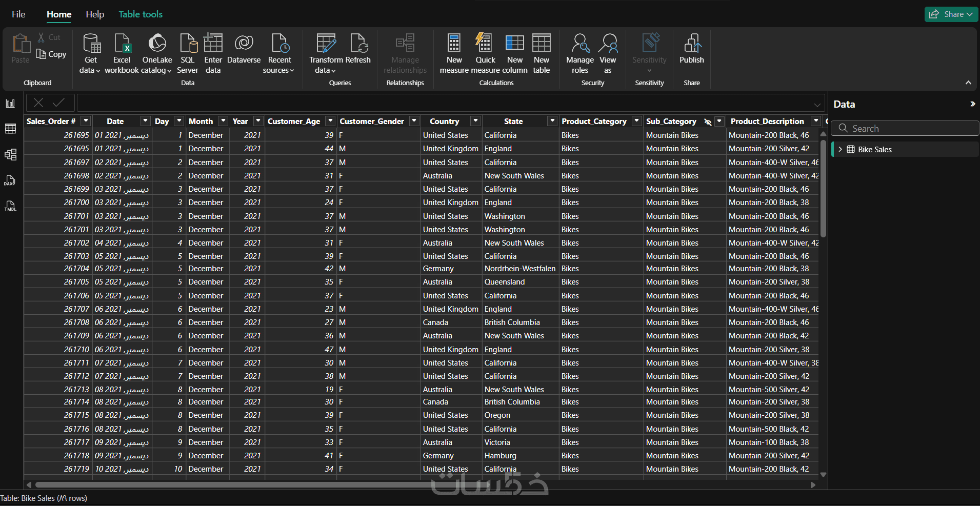This screenshot has height=506, width=980.
Task: Select the Product_Category column header
Action: click(594, 122)
